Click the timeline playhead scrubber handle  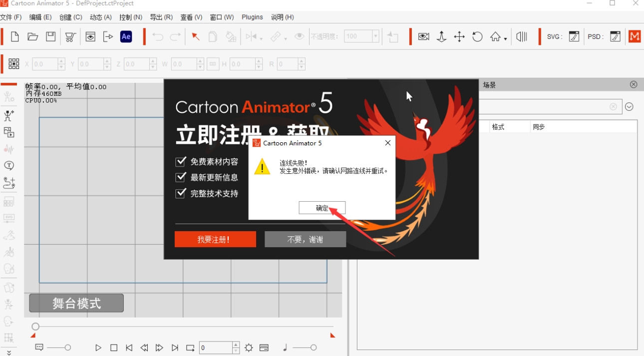[35, 327]
